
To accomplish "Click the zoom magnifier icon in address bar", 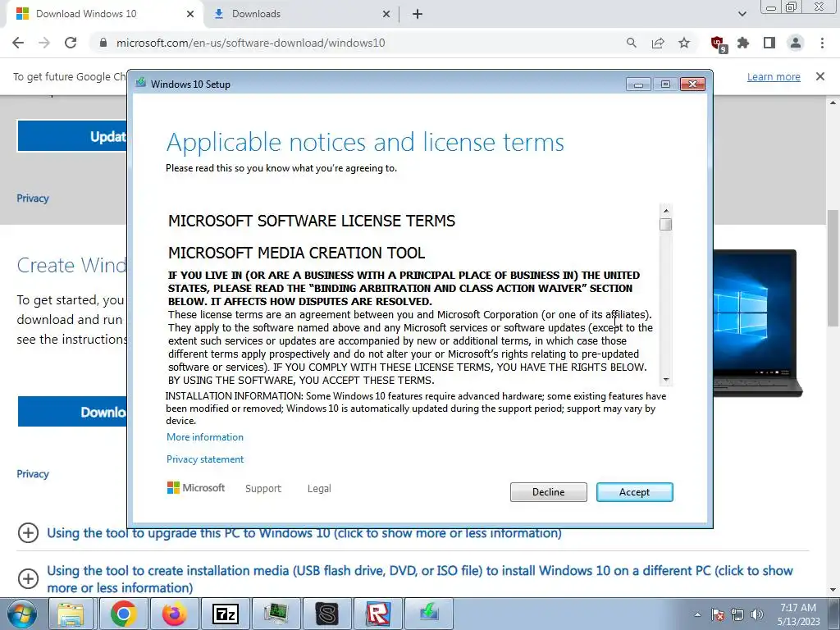I will pos(632,43).
